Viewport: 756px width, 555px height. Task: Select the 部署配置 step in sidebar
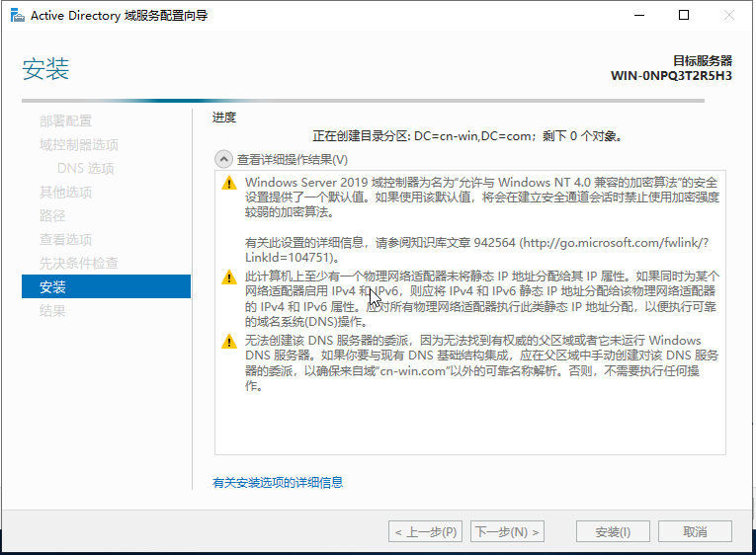[x=65, y=120]
